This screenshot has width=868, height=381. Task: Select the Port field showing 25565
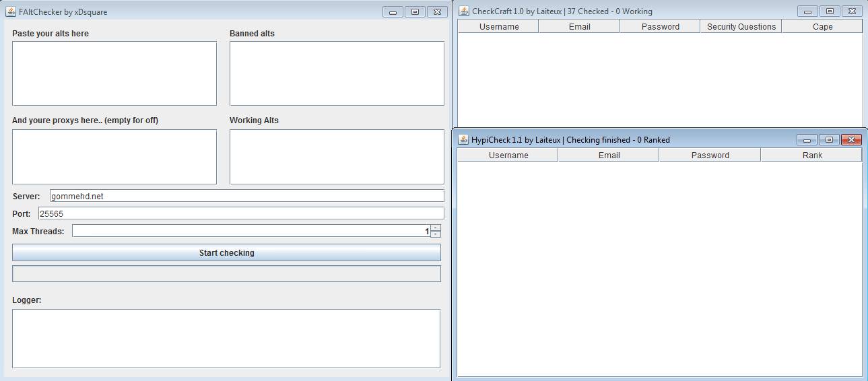(x=241, y=213)
